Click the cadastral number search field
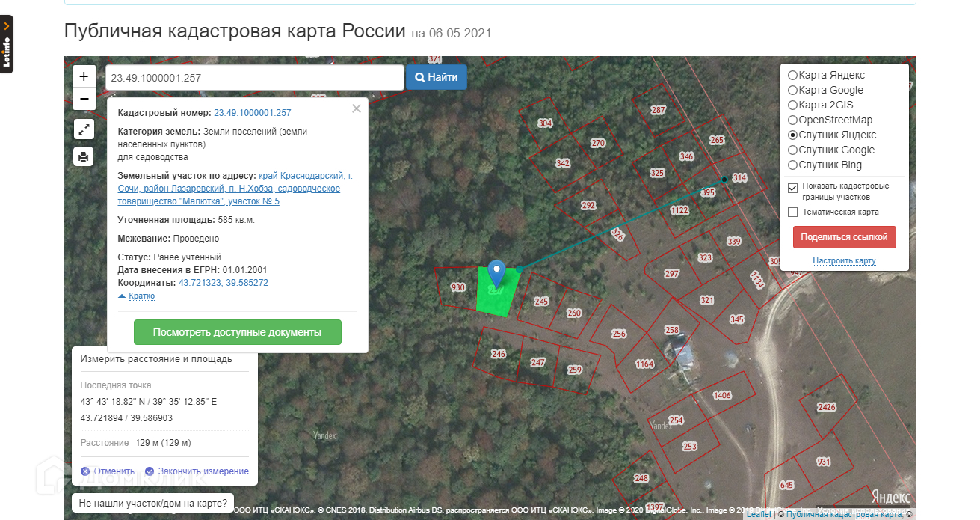The height and width of the screenshot is (520, 980). pyautogui.click(x=254, y=77)
